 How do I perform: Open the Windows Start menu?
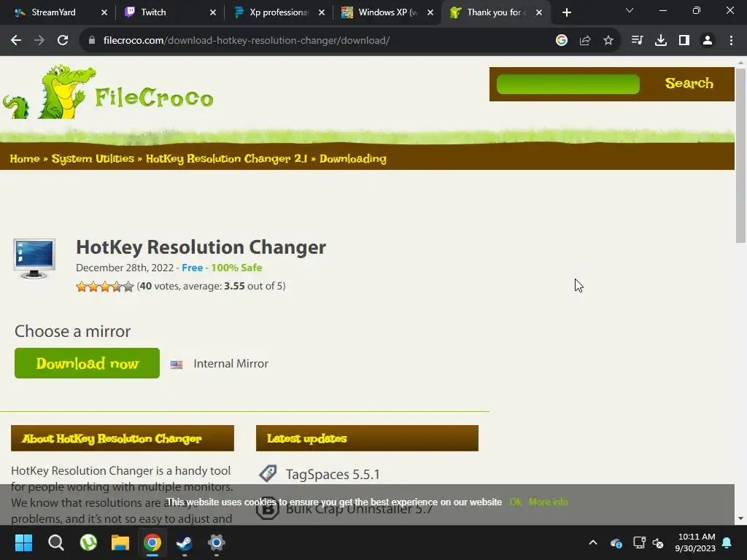23,542
